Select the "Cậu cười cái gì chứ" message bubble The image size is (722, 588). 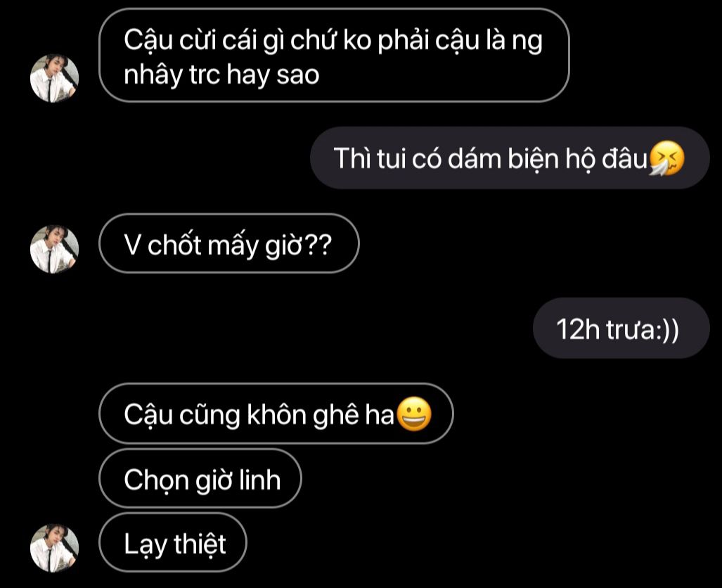coord(335,56)
